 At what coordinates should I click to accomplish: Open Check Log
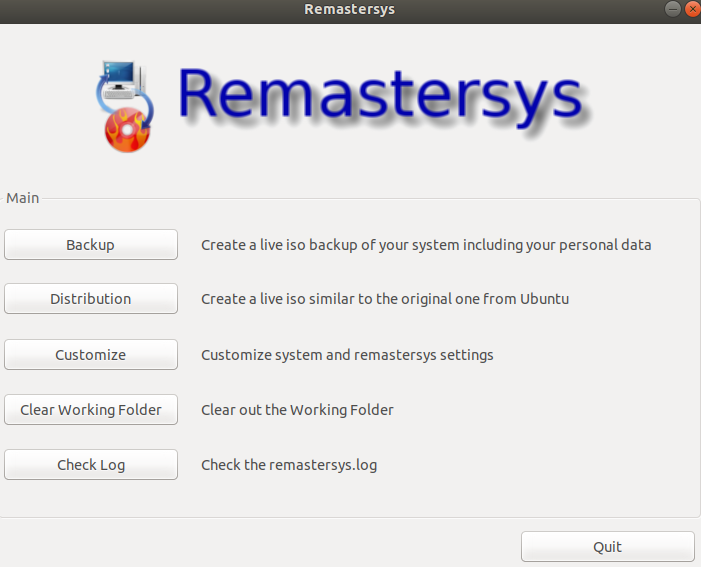tap(91, 465)
